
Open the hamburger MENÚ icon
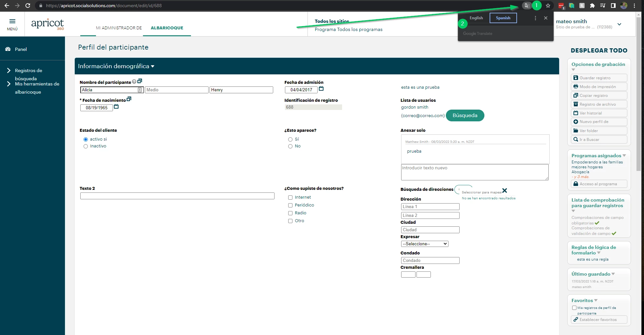click(x=12, y=22)
